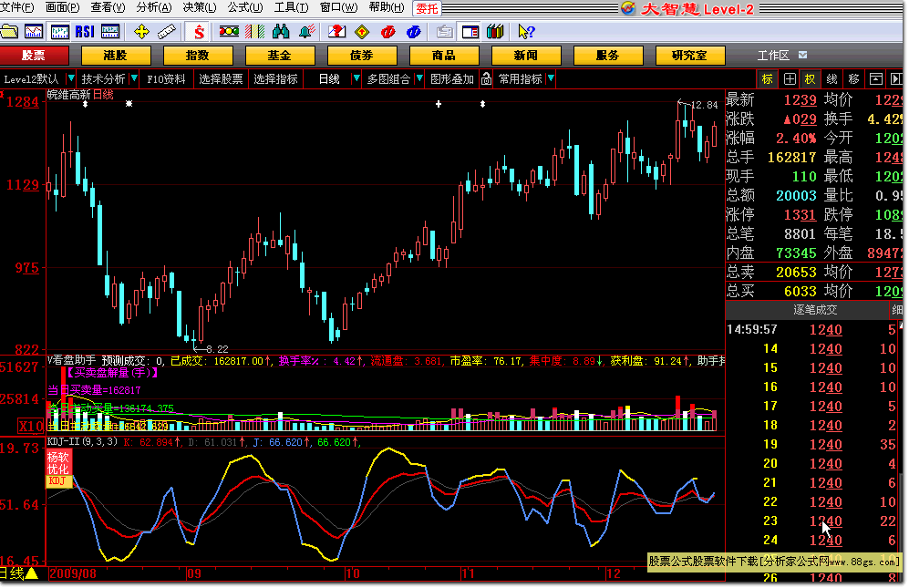Switch to the 股票 stocks tab
The height and width of the screenshot is (588, 909).
(34, 55)
